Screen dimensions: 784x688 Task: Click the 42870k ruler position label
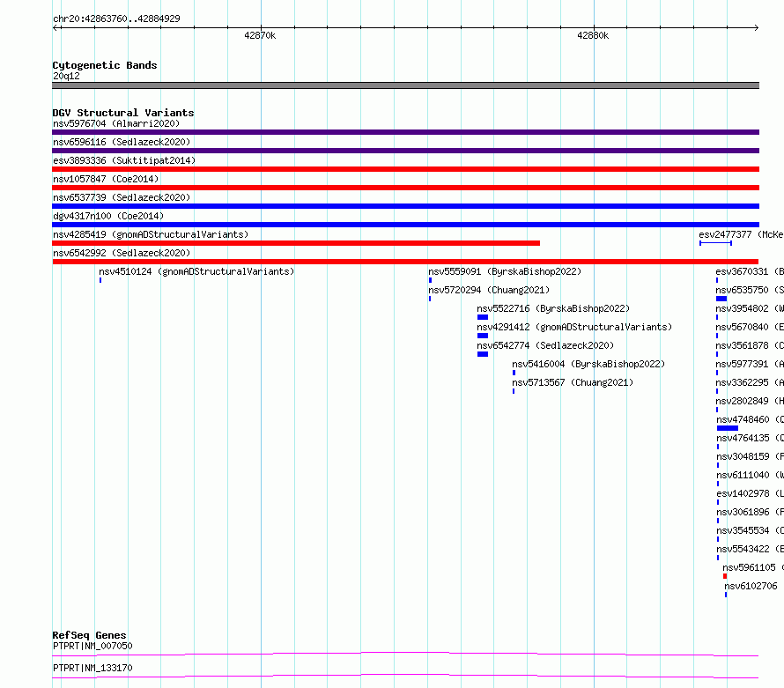260,35
